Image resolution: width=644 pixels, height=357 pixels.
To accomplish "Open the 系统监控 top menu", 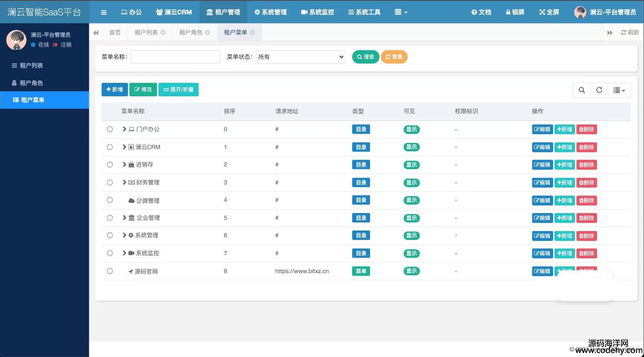I will click(317, 12).
